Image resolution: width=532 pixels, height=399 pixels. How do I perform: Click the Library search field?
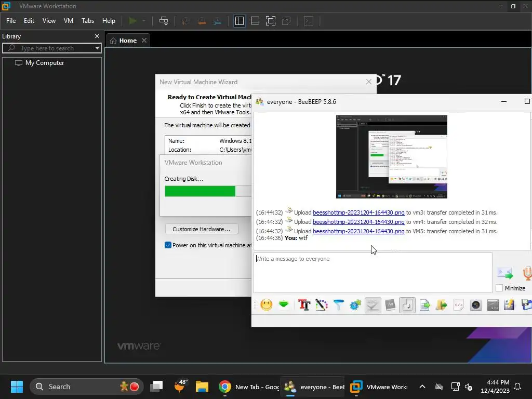tap(51, 48)
